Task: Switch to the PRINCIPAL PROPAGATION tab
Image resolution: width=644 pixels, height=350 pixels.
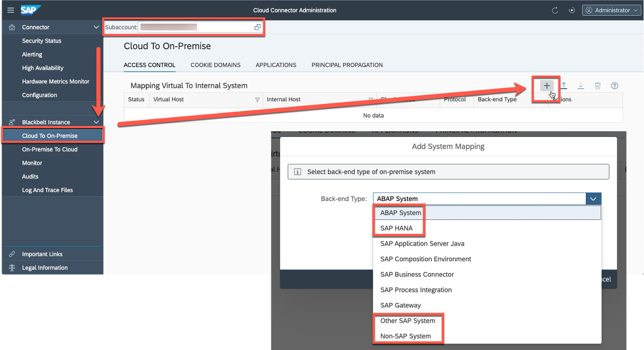Action: 346,65
